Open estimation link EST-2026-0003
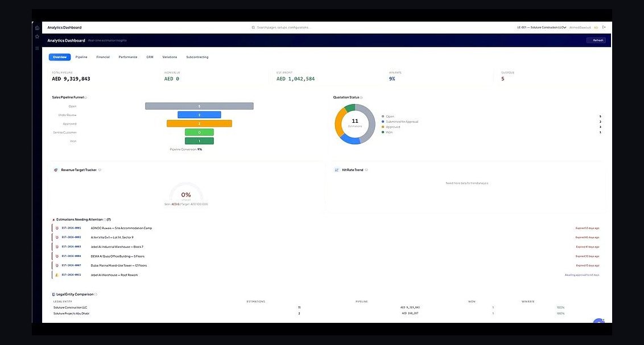Viewport: 644px width, 345px height. tap(72, 247)
